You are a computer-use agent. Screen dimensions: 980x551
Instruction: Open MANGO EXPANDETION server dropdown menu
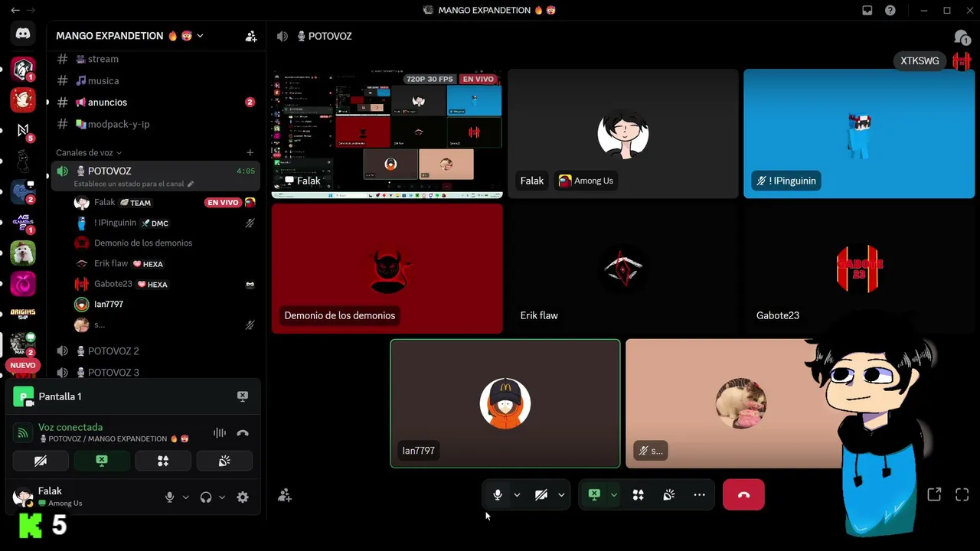200,36
